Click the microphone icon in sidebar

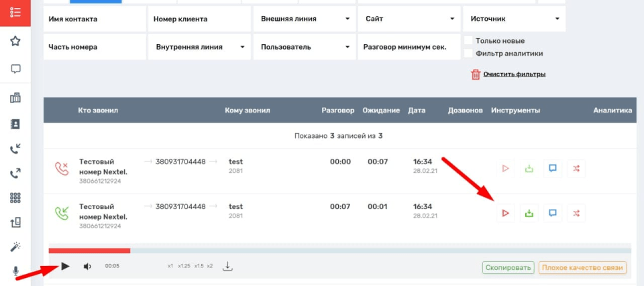[x=15, y=271]
